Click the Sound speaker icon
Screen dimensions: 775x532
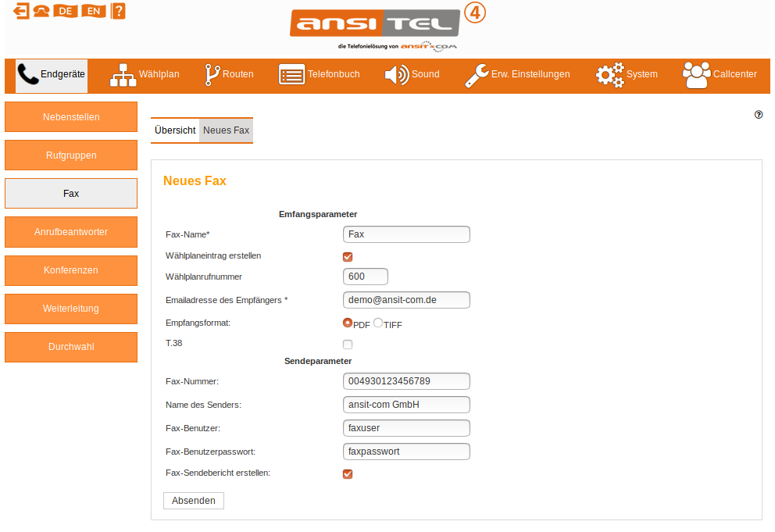(397, 75)
